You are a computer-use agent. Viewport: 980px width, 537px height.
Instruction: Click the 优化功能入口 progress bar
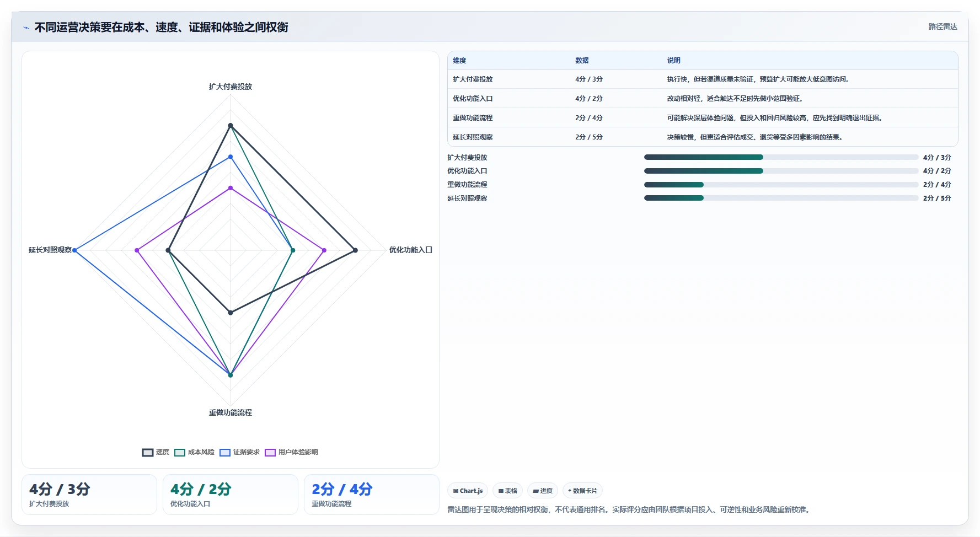781,171
